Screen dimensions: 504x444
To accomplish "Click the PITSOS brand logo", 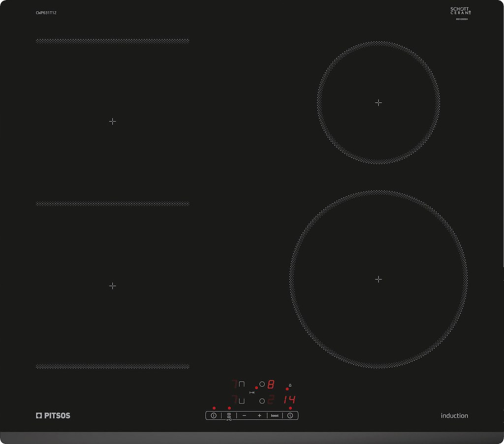I will coord(53,415).
